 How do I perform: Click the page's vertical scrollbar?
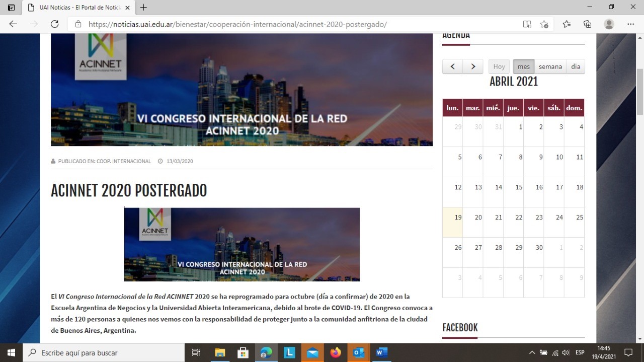(640, 91)
